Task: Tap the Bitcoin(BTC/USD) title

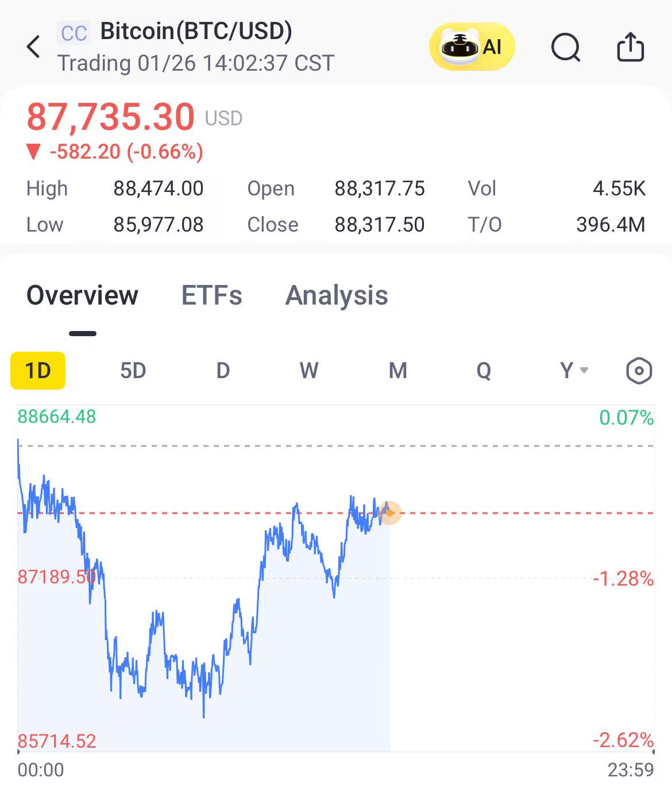Action: click(x=196, y=31)
